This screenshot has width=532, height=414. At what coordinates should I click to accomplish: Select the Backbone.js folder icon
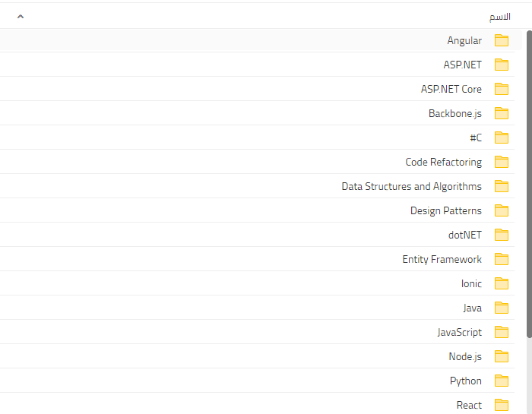tap(502, 113)
